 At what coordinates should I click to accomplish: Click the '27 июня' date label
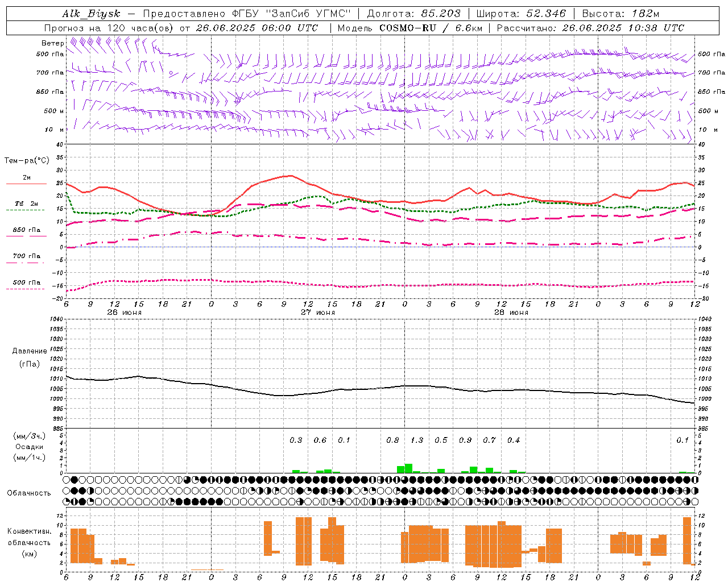(x=318, y=313)
